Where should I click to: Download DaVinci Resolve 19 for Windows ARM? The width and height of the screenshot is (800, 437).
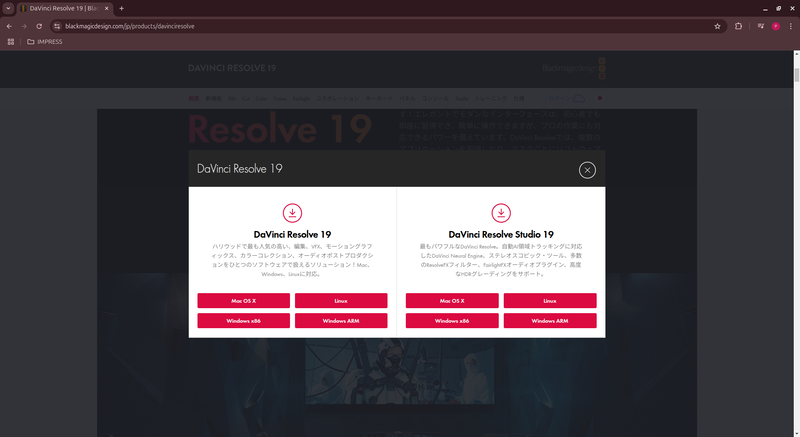click(341, 321)
